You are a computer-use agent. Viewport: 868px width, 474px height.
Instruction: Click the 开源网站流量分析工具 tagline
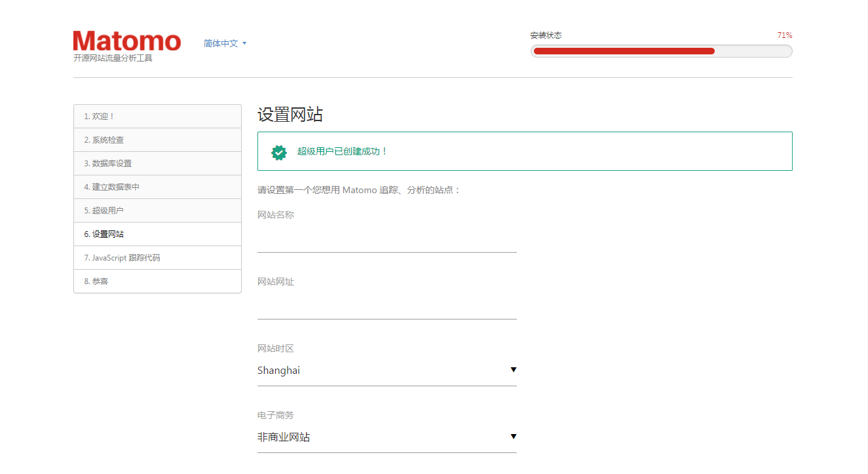pyautogui.click(x=113, y=58)
